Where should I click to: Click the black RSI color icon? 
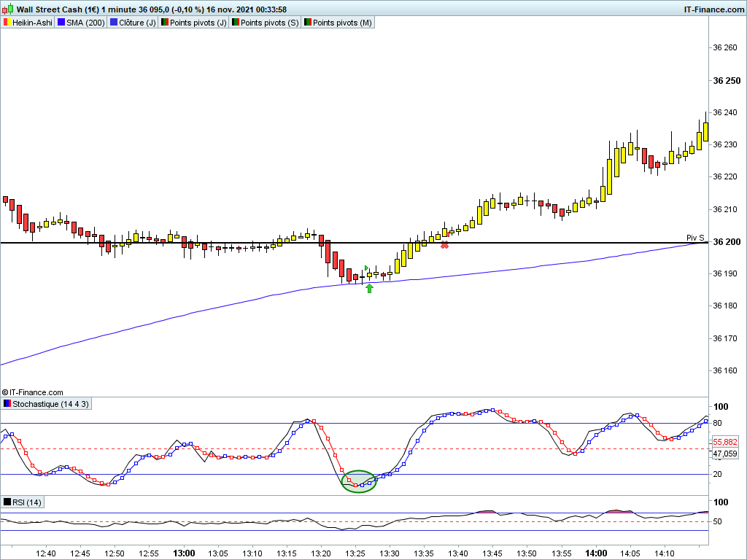(7, 502)
